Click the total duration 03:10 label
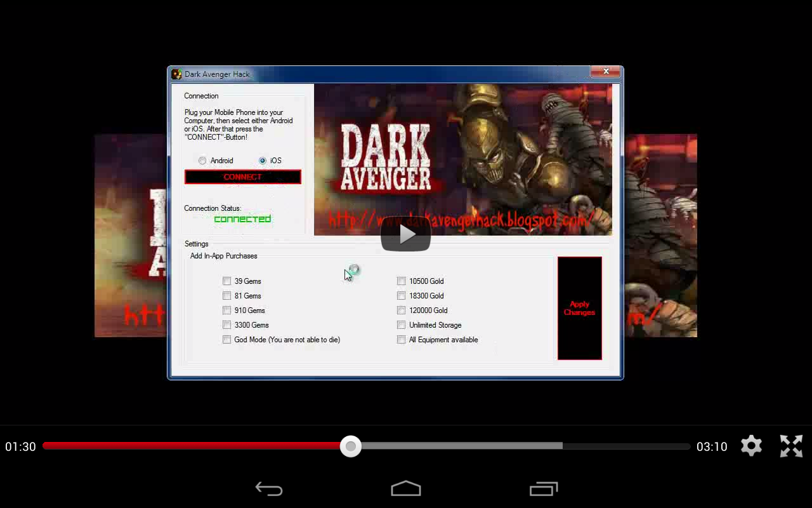 [712, 447]
